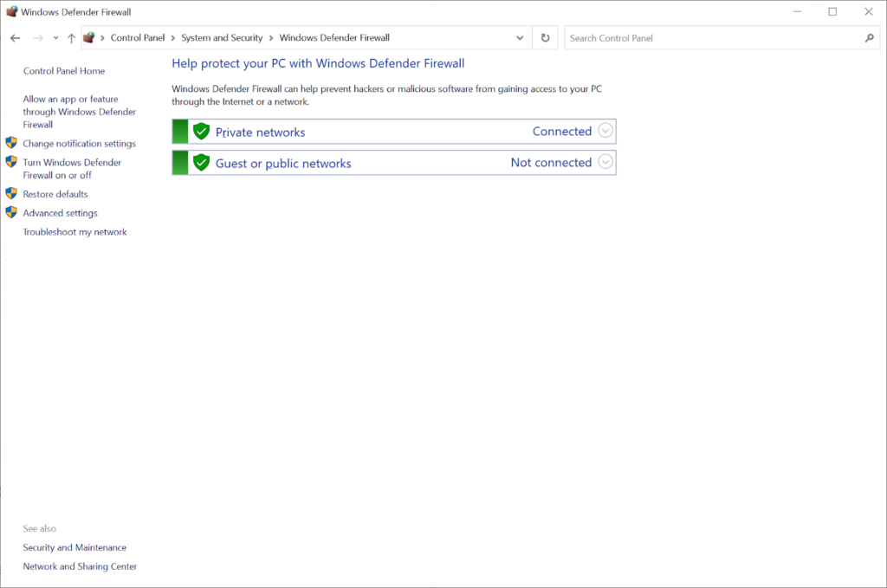Click the search magnifier icon

click(870, 38)
